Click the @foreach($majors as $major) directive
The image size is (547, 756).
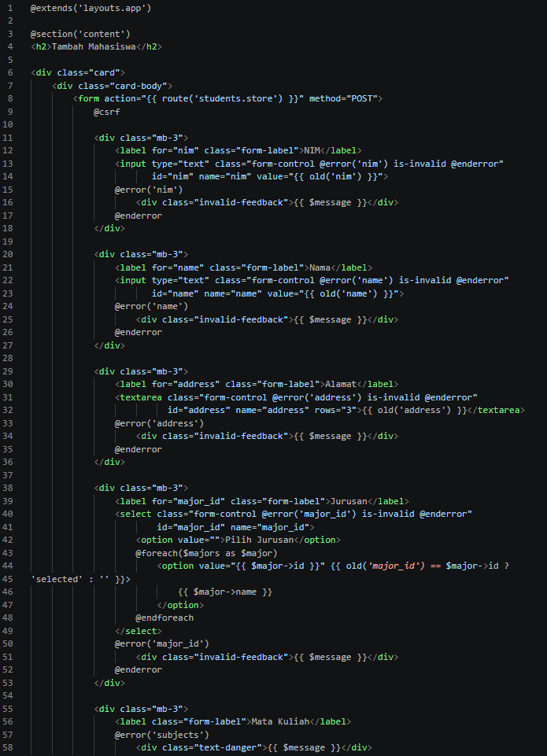[x=206, y=553]
